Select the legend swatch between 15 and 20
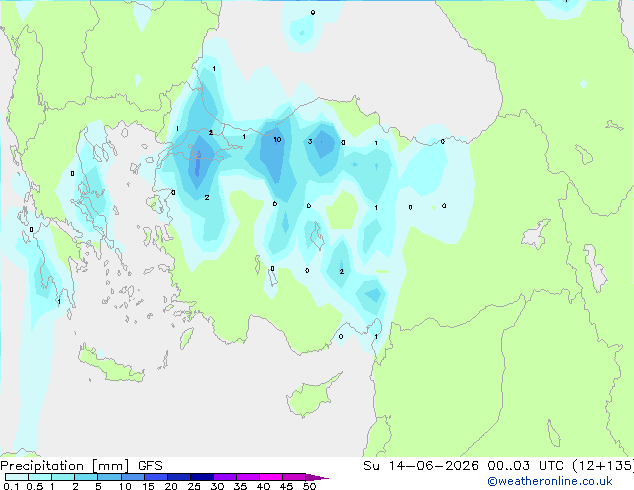 coord(156,477)
